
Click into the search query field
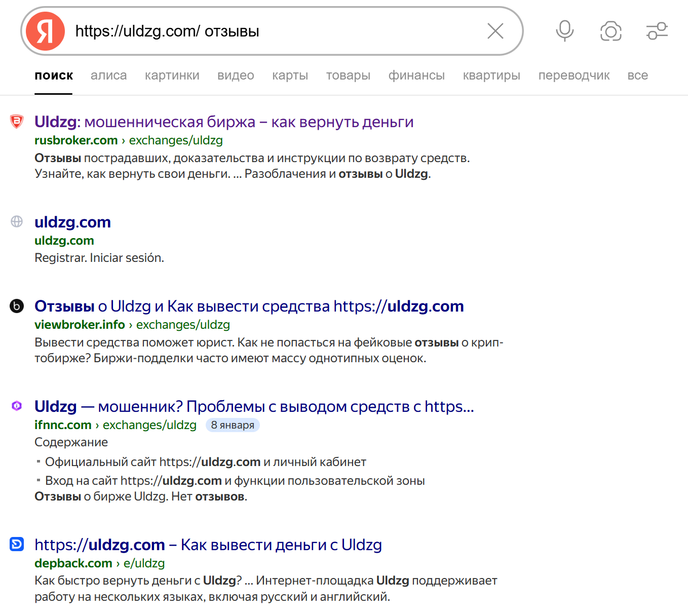click(274, 31)
